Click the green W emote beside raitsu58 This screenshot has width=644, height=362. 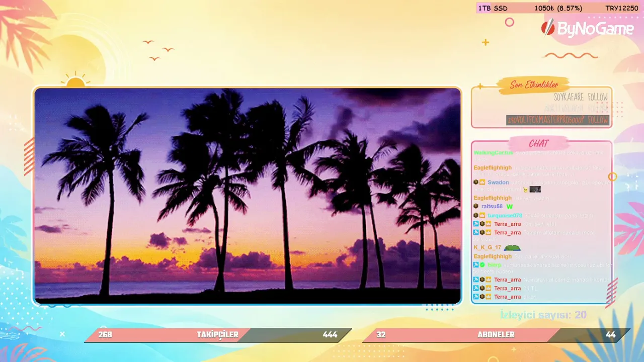point(509,206)
